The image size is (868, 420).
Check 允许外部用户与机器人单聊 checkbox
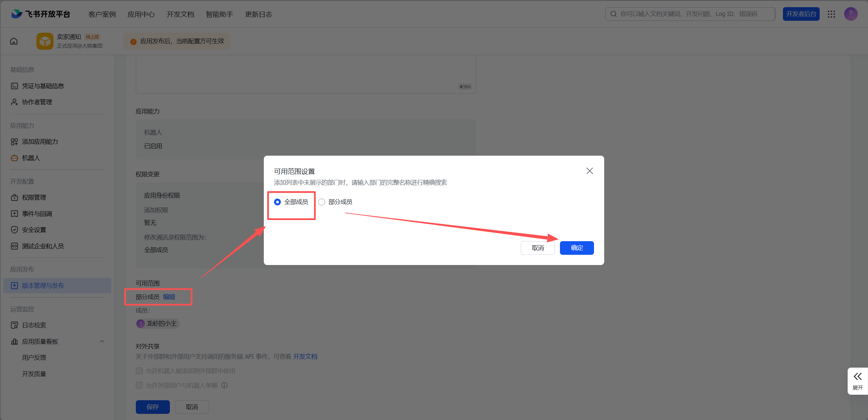(x=139, y=385)
